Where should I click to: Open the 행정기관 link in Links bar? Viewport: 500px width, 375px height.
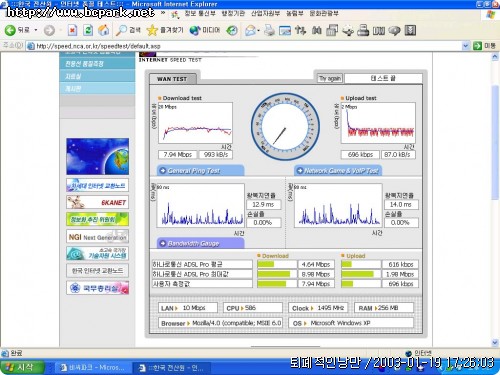click(x=233, y=13)
